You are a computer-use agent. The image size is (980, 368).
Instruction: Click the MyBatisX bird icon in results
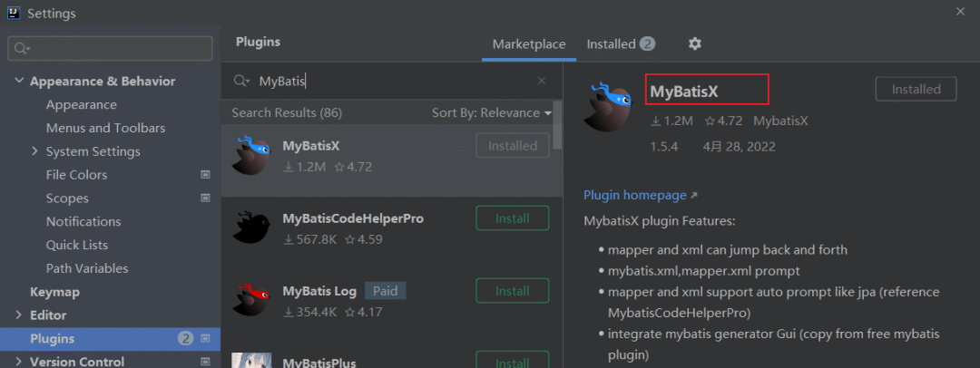tap(251, 154)
